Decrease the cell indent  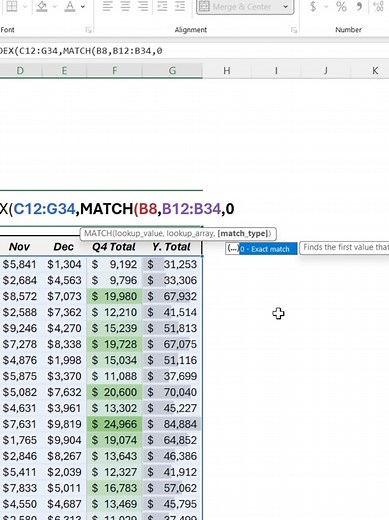(162, 6)
